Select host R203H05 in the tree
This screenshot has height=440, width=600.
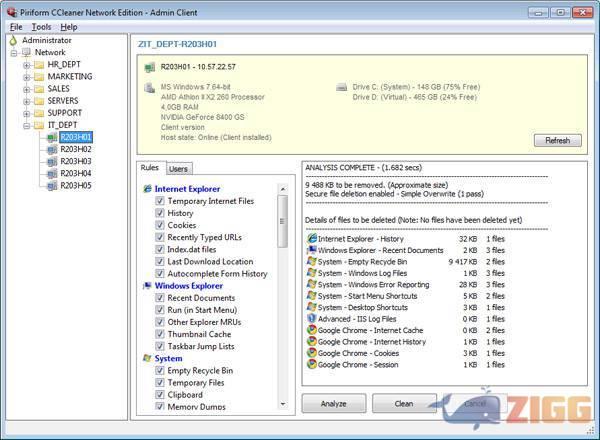pos(76,186)
